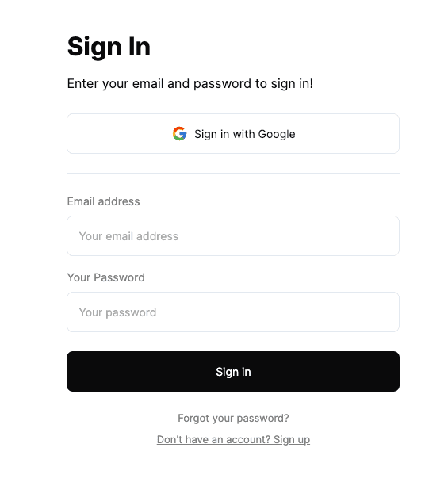Select the Sign In page heading
Screen dimensions: 448x482
point(109,47)
